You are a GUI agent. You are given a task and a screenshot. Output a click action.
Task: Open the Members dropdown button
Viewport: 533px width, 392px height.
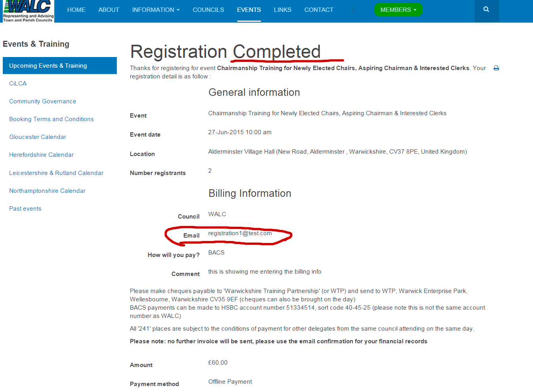pyautogui.click(x=398, y=10)
